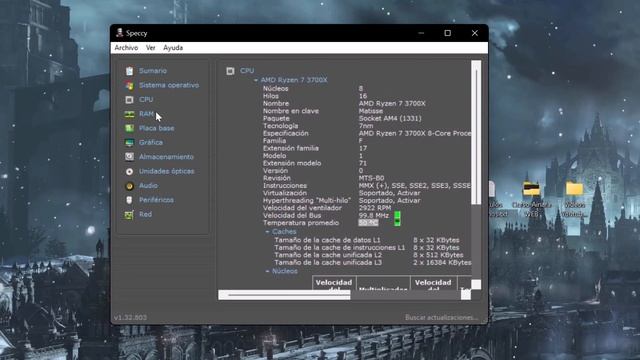Click the vertical scrollbar thumb
Image resolution: width=640 pixels, height=360 pixels.
point(476,137)
